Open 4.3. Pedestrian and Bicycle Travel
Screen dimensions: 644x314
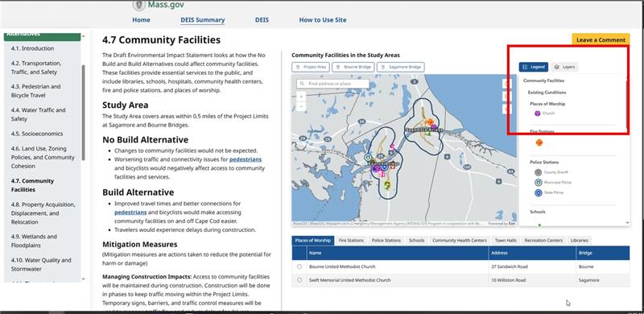coord(35,91)
